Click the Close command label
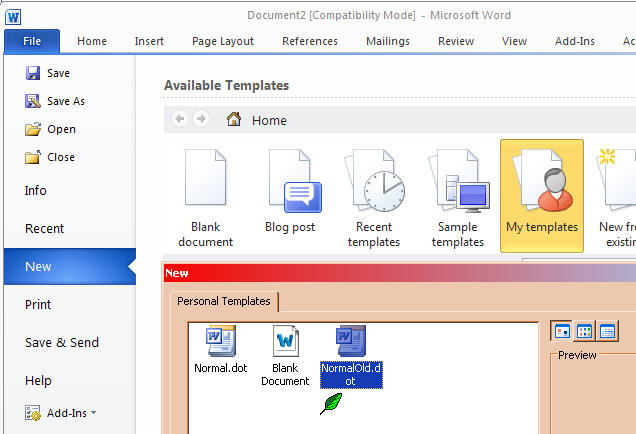The image size is (636, 434). (x=61, y=157)
